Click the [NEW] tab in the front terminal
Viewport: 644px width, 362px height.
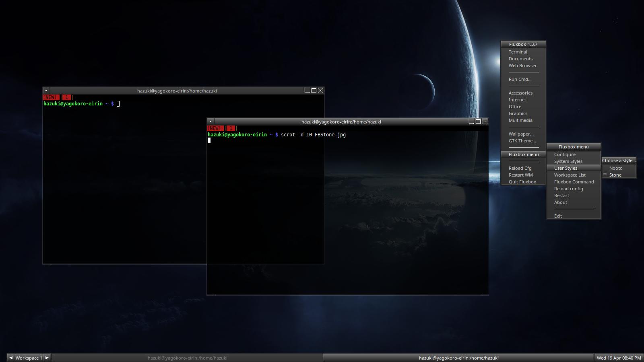[215, 128]
